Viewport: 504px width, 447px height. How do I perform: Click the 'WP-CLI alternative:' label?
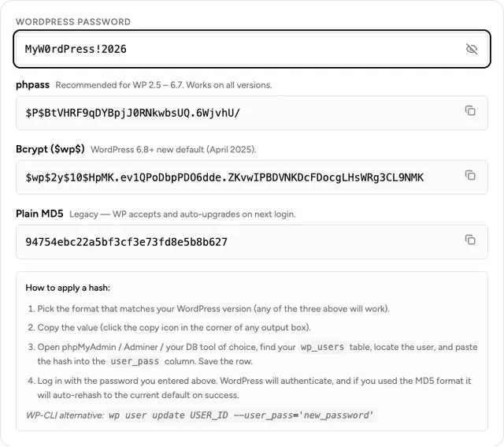tap(65, 415)
